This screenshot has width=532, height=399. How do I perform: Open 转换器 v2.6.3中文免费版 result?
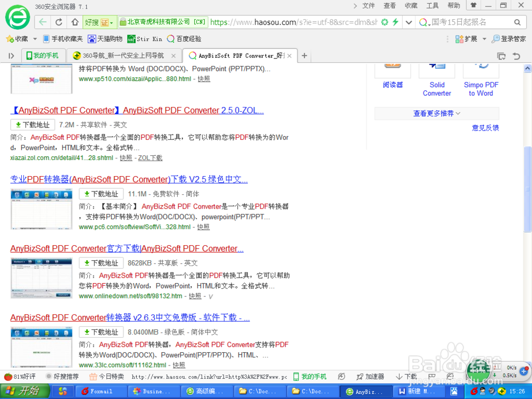coord(130,318)
